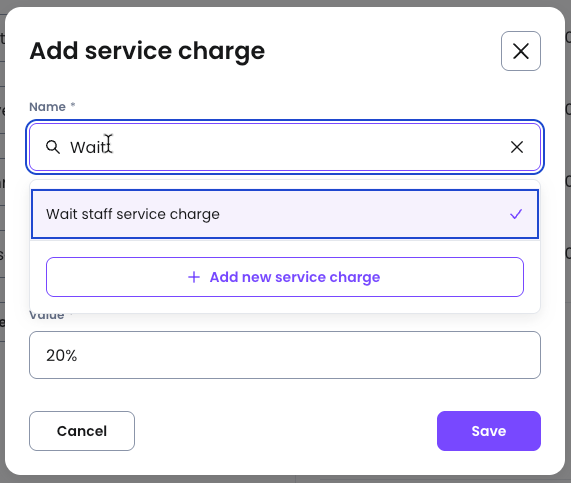The image size is (571, 483).
Task: Clear the Name search text with X icon
Action: click(517, 147)
